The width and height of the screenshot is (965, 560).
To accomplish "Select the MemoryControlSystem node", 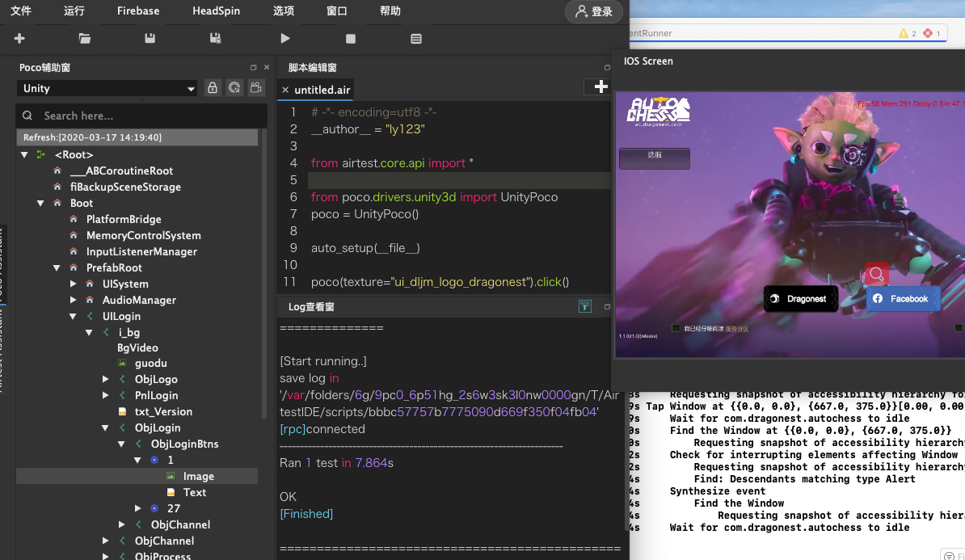I will click(143, 236).
